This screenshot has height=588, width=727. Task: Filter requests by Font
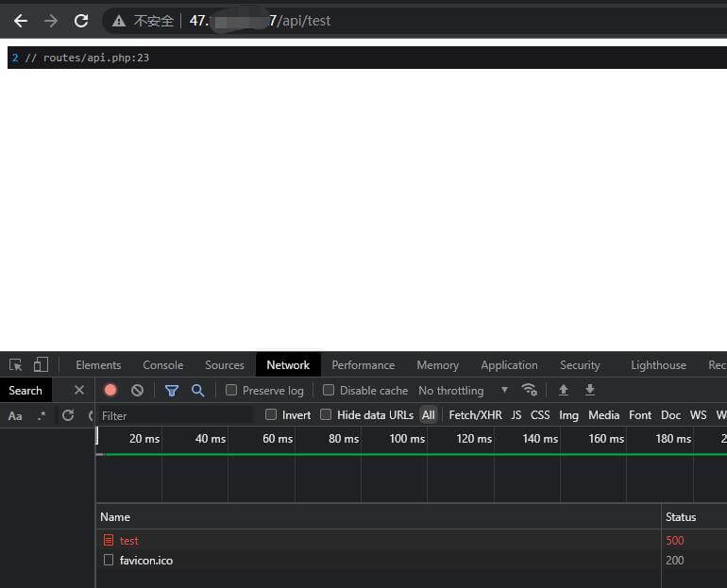click(x=640, y=415)
